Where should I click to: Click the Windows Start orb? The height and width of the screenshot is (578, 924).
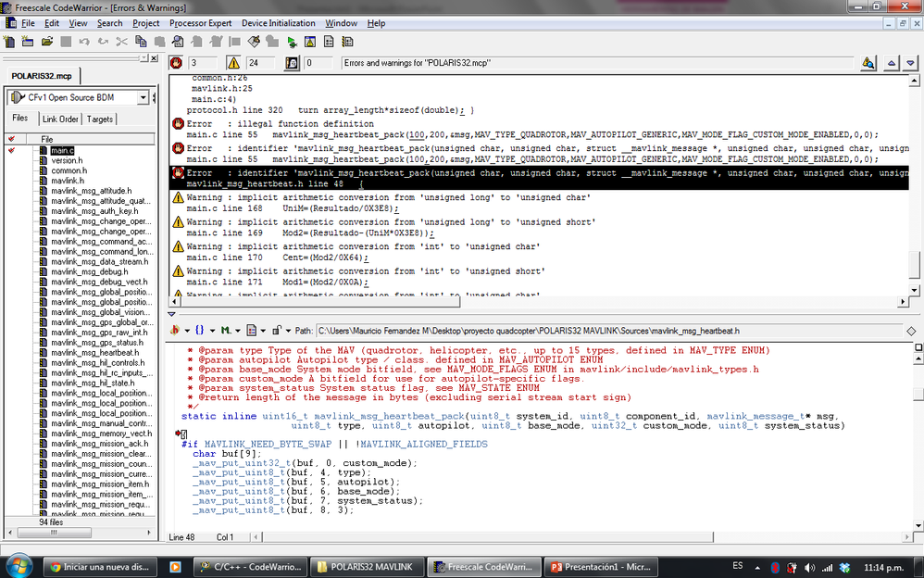coord(19,565)
